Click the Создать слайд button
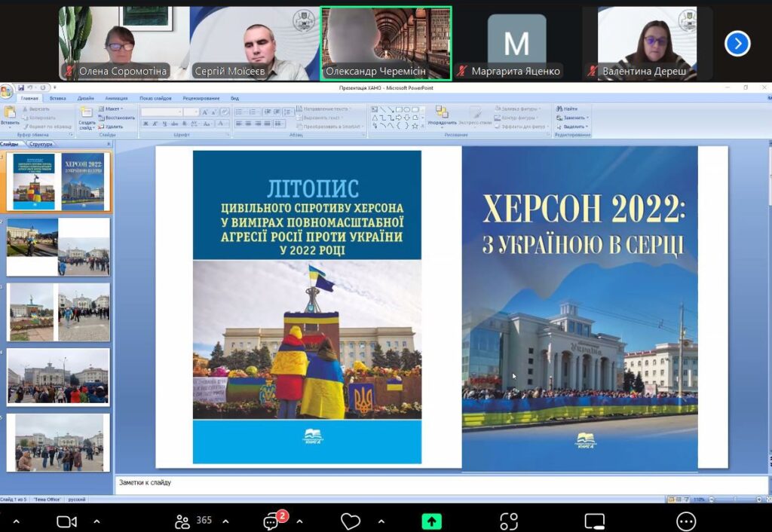The width and height of the screenshot is (772, 532). [x=87, y=118]
